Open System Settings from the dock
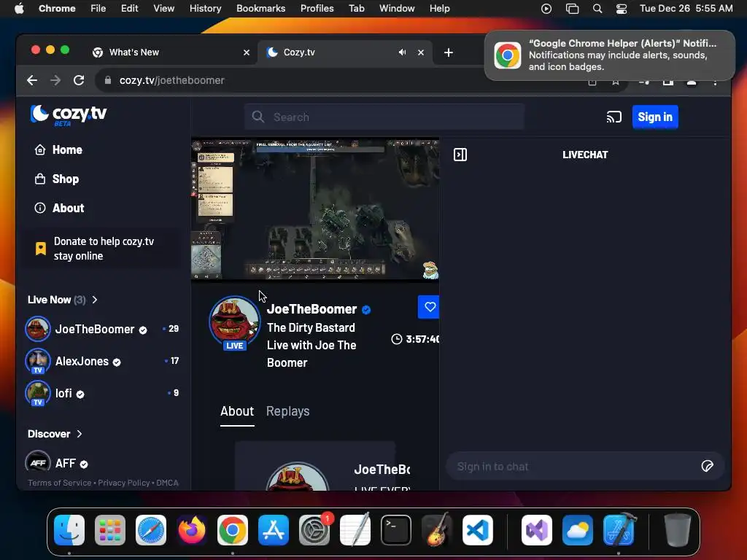 (x=314, y=529)
